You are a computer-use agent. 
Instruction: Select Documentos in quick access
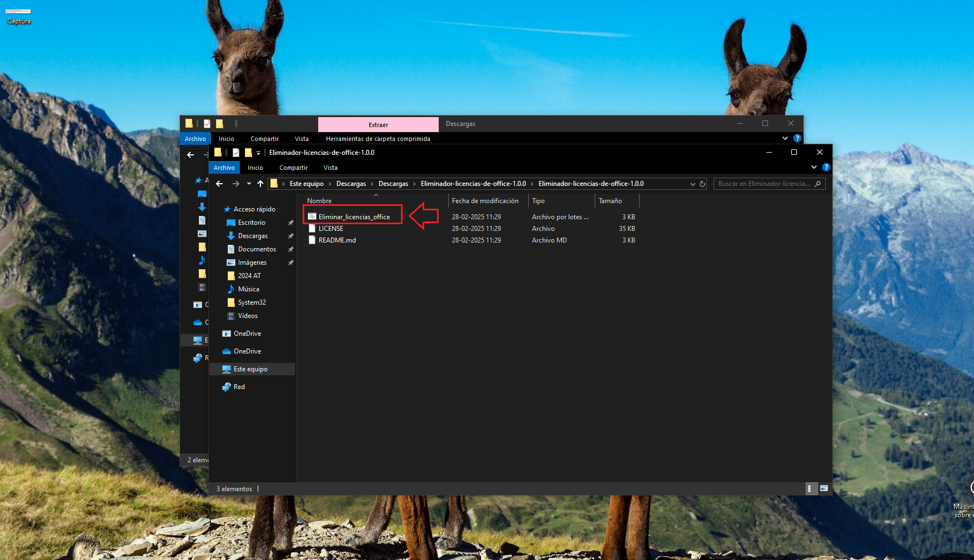[257, 249]
